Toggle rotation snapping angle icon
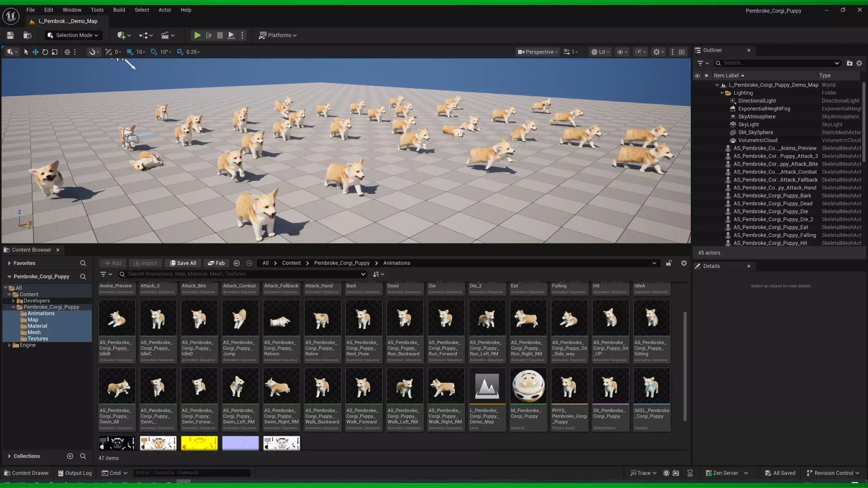Screen dimensions: 868x488 154,52
